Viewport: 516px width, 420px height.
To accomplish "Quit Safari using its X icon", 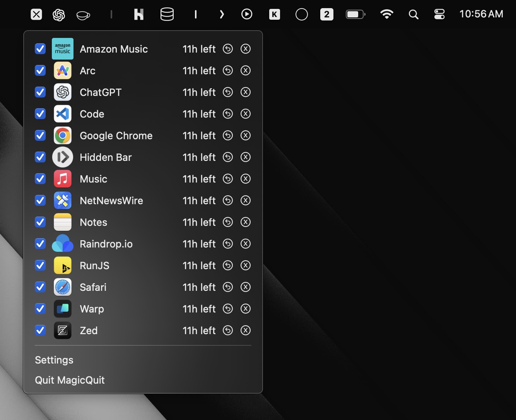I will [x=246, y=287].
